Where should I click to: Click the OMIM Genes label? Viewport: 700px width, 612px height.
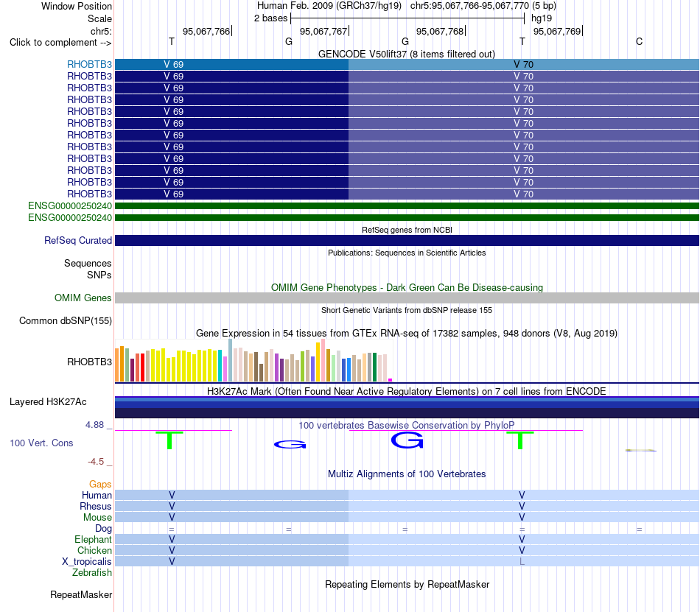point(83,298)
